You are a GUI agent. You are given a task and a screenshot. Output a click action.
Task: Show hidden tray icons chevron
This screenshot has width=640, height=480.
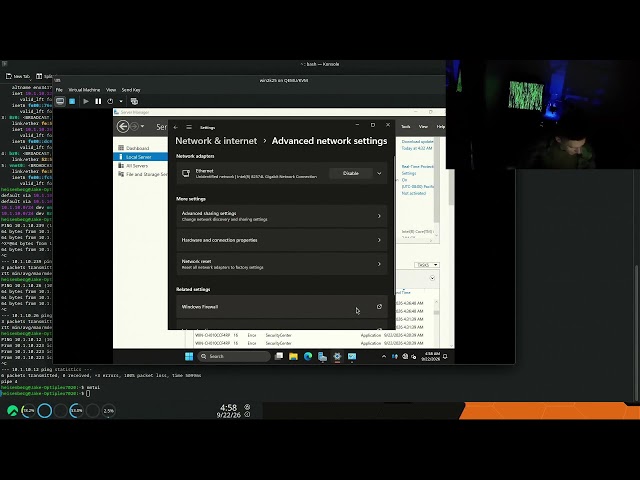click(x=384, y=356)
